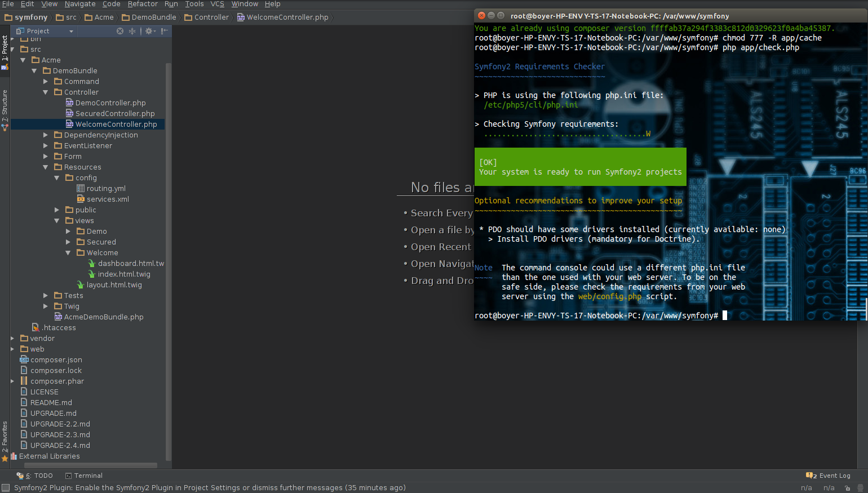Select WelcomeController.php file icon in tree
Viewport: 868px width, 493px height.
[69, 124]
